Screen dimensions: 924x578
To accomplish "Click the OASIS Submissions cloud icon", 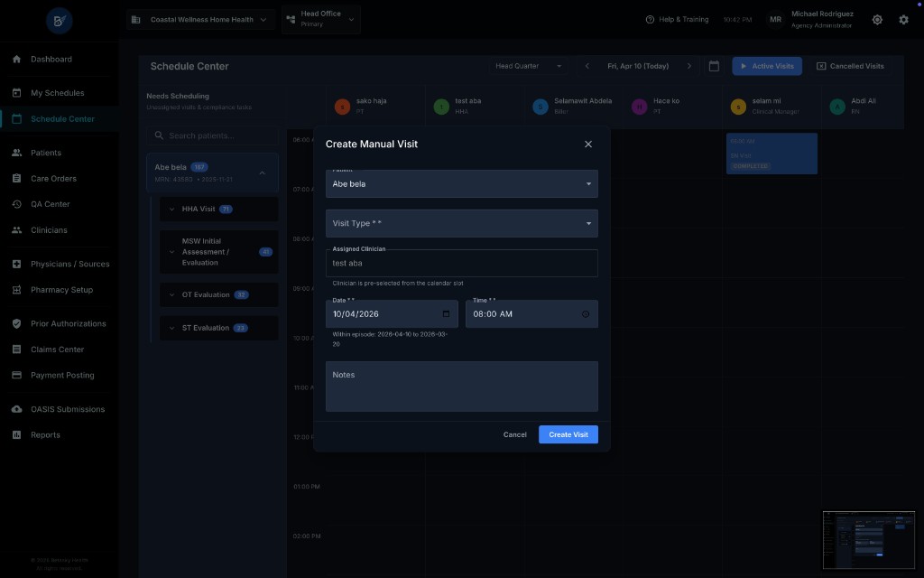I will click(x=16, y=409).
